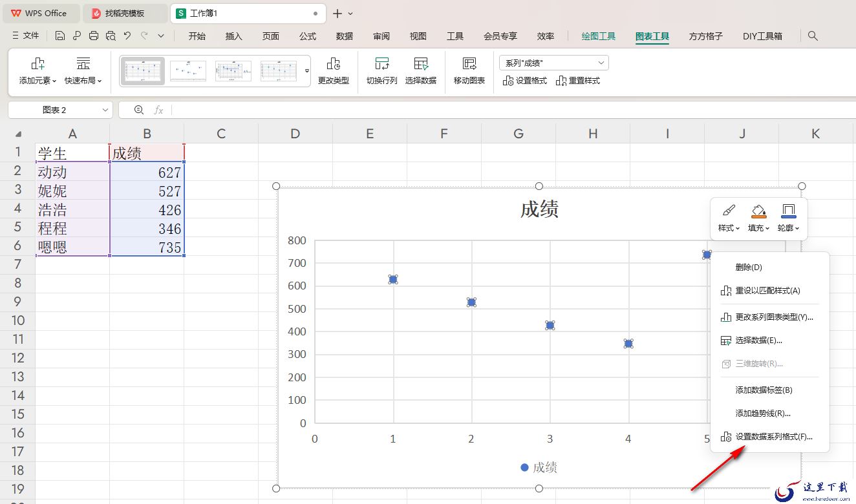The width and height of the screenshot is (856, 504).
Task: Select cell B6 with value 735
Action: pos(147,247)
